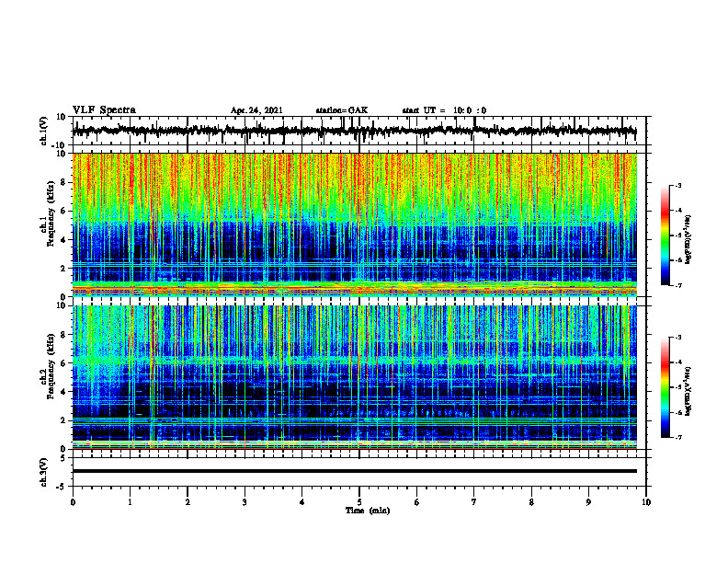Screen dimensions: 728x563
Task: Click the "start UT = 10: 0 : 0" text
Action: point(444,110)
